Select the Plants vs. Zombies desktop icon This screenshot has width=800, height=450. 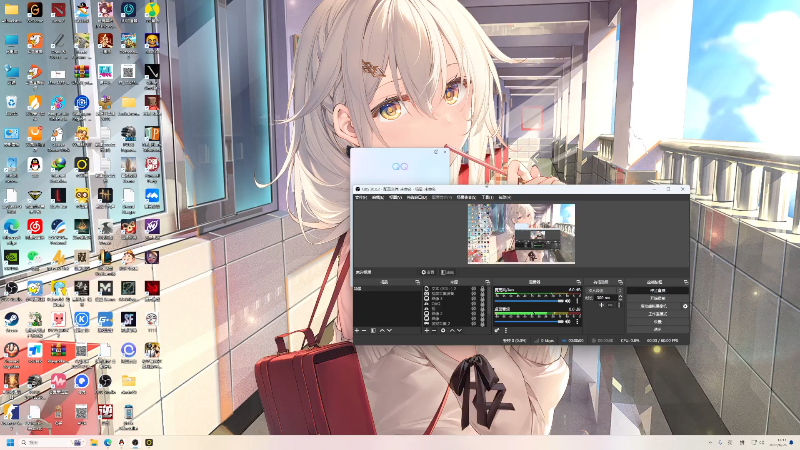[35, 319]
